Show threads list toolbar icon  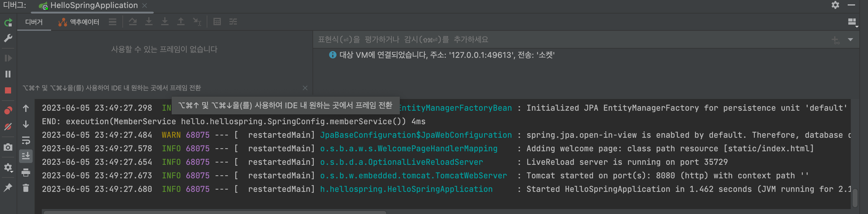113,22
